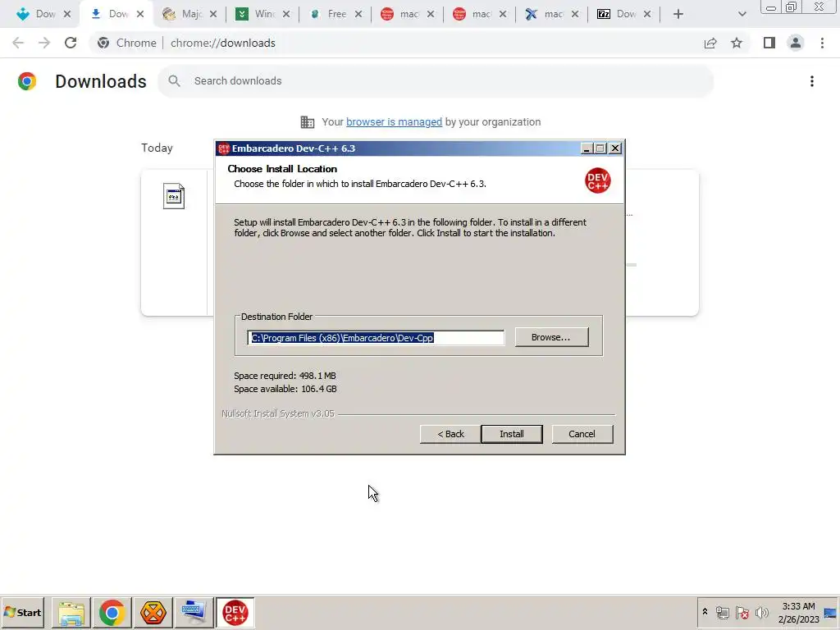Close the Dev-C++ installer window
Image resolution: width=840 pixels, height=630 pixels.
click(x=615, y=148)
